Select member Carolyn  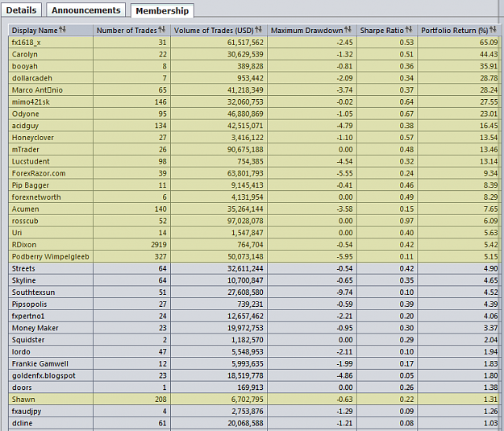[x=25, y=54]
